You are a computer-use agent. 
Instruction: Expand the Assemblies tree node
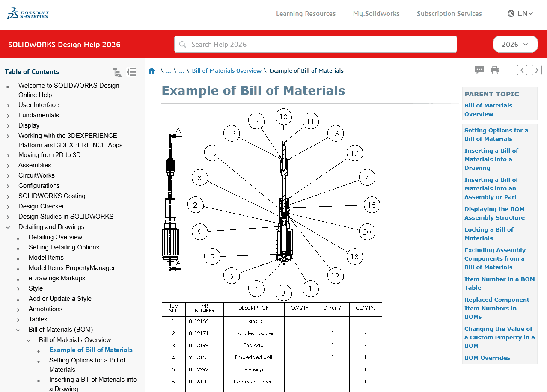click(8, 165)
